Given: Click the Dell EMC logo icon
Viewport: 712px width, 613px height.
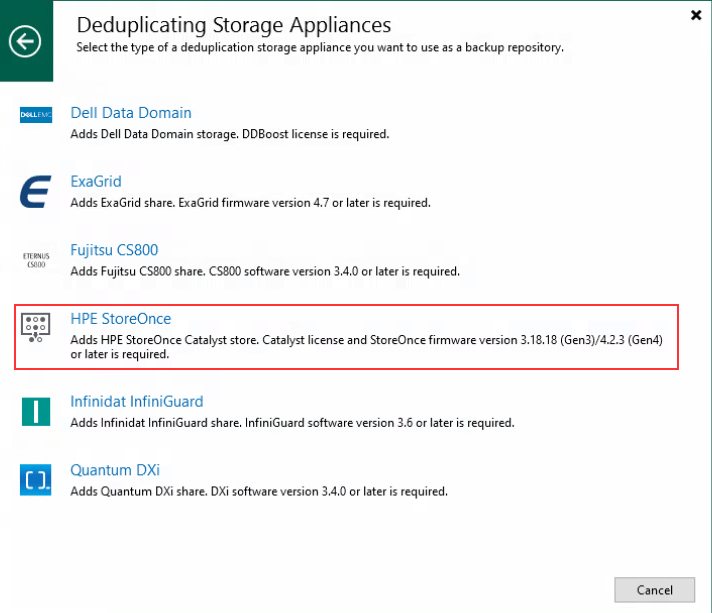Looking at the screenshot, I should click(36, 118).
